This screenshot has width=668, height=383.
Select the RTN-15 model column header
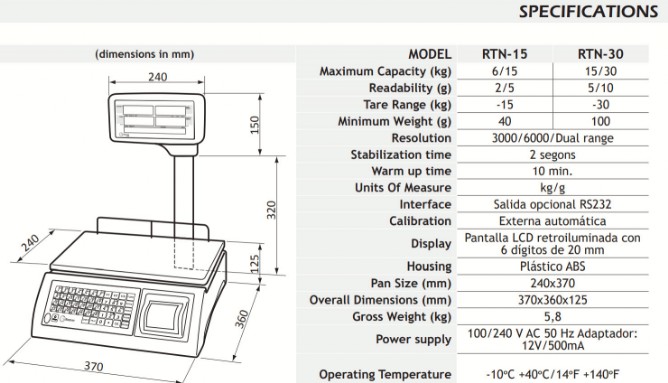pyautogui.click(x=504, y=54)
